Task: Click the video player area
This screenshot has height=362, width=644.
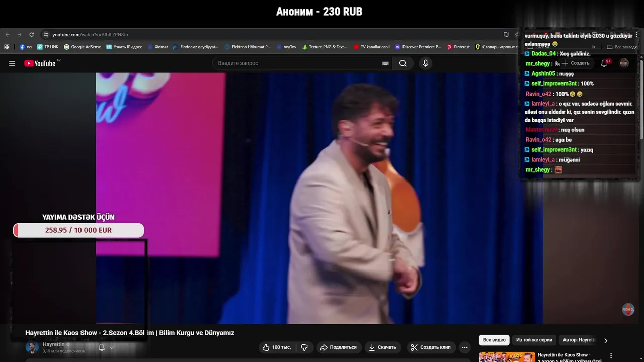Action: click(x=319, y=199)
